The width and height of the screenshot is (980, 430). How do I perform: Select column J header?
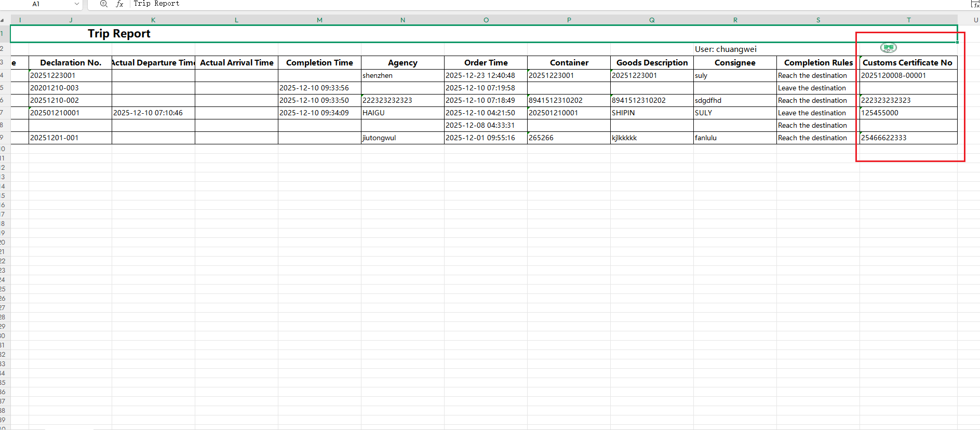(71, 20)
